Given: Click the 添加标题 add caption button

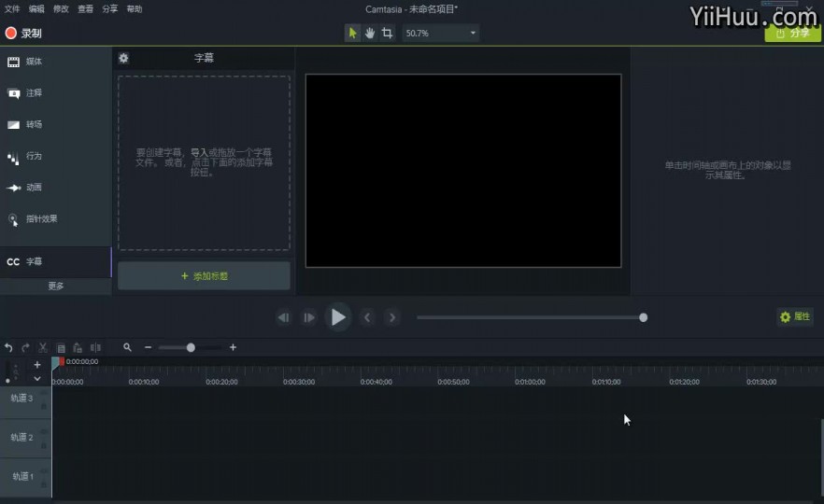Looking at the screenshot, I should [x=204, y=276].
